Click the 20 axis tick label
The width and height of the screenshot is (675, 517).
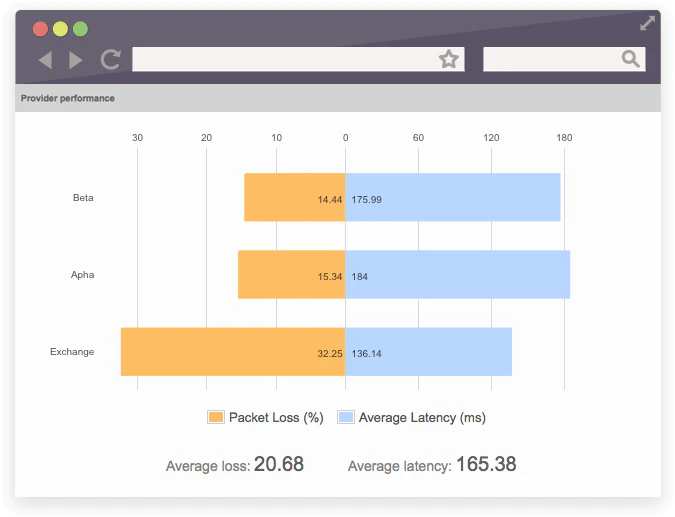[206, 137]
